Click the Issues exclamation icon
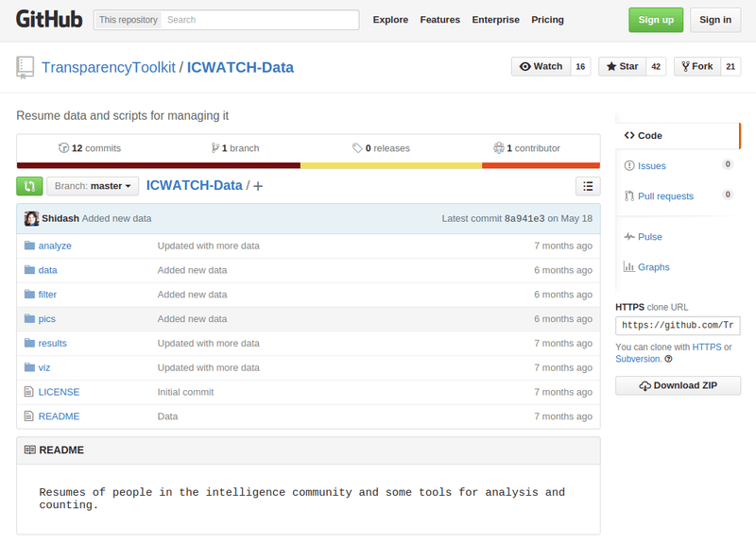This screenshot has width=756, height=543. 629,166
